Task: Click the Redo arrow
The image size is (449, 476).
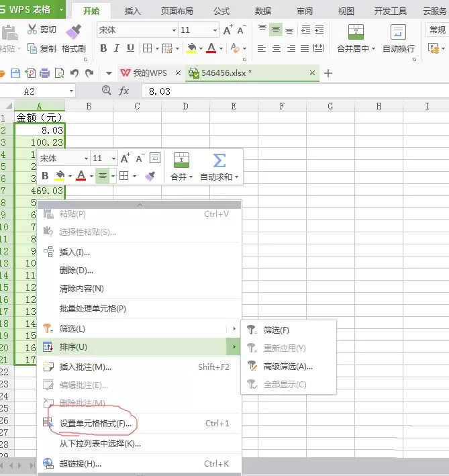Action: (89, 73)
